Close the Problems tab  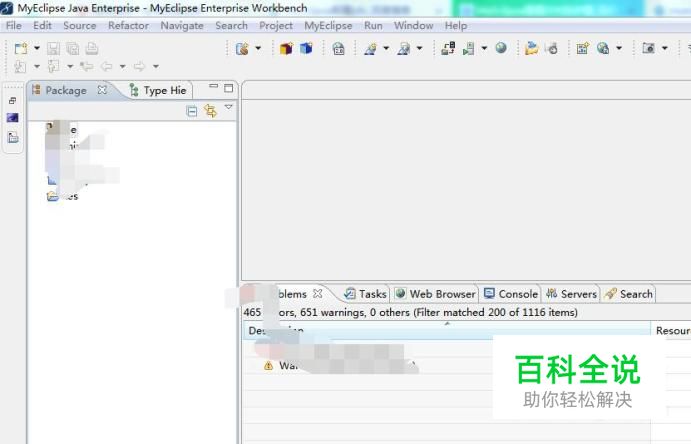[x=317, y=293]
